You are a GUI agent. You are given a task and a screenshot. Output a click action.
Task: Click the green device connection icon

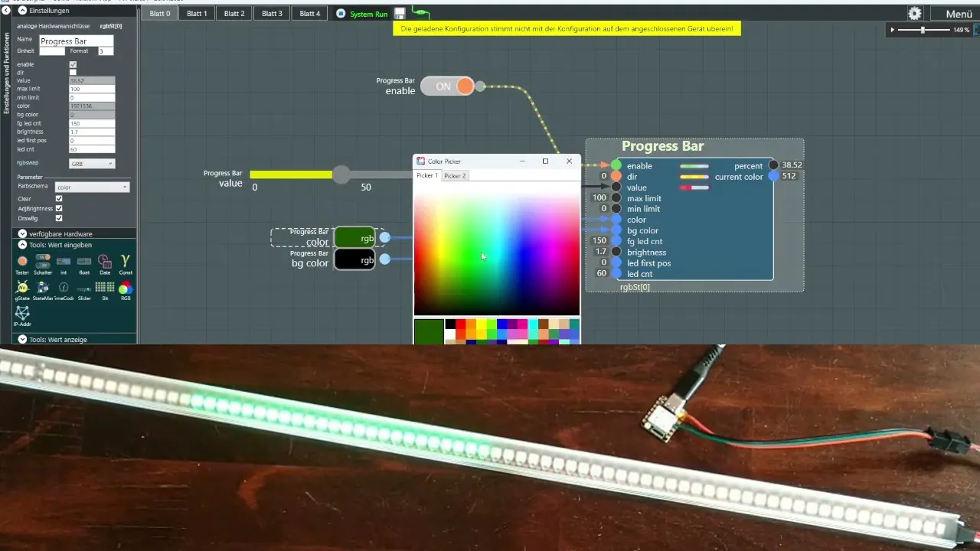[x=420, y=13]
